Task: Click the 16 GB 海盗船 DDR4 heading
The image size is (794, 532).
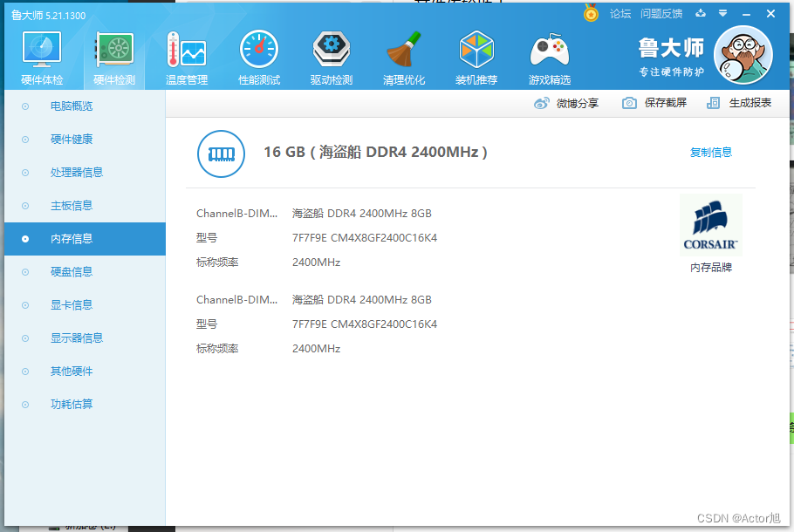Action: (x=375, y=152)
